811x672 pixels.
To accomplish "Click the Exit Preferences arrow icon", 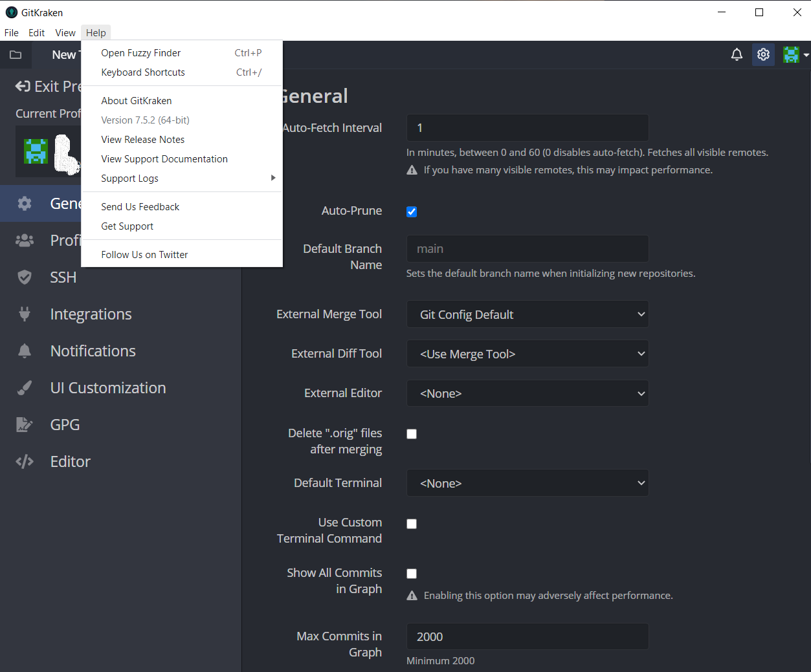I will (x=23, y=86).
